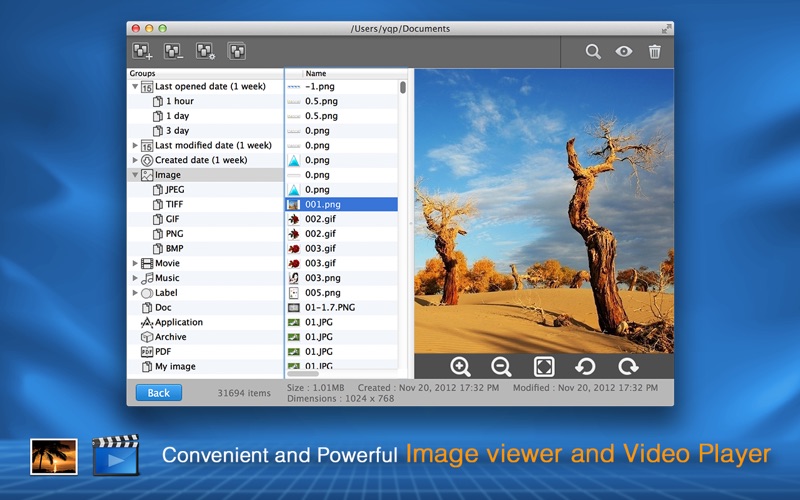
Task: Click the search magnifier icon
Action: pyautogui.click(x=593, y=52)
